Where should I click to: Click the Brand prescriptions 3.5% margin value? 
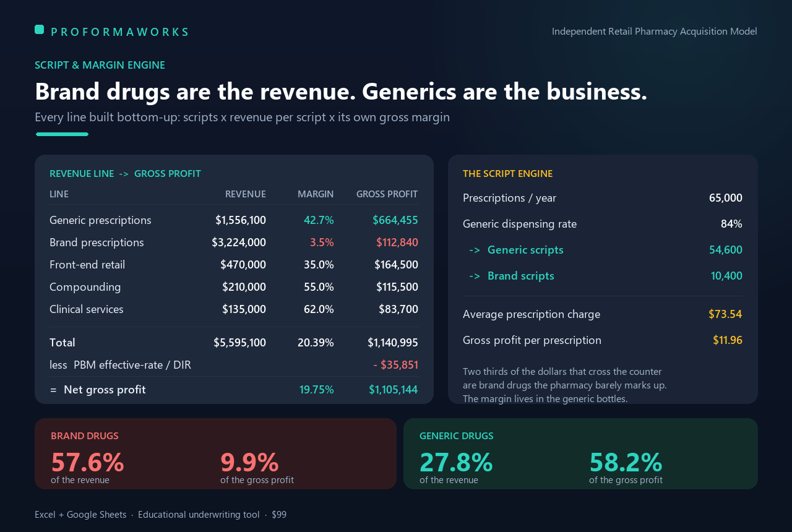coord(322,242)
